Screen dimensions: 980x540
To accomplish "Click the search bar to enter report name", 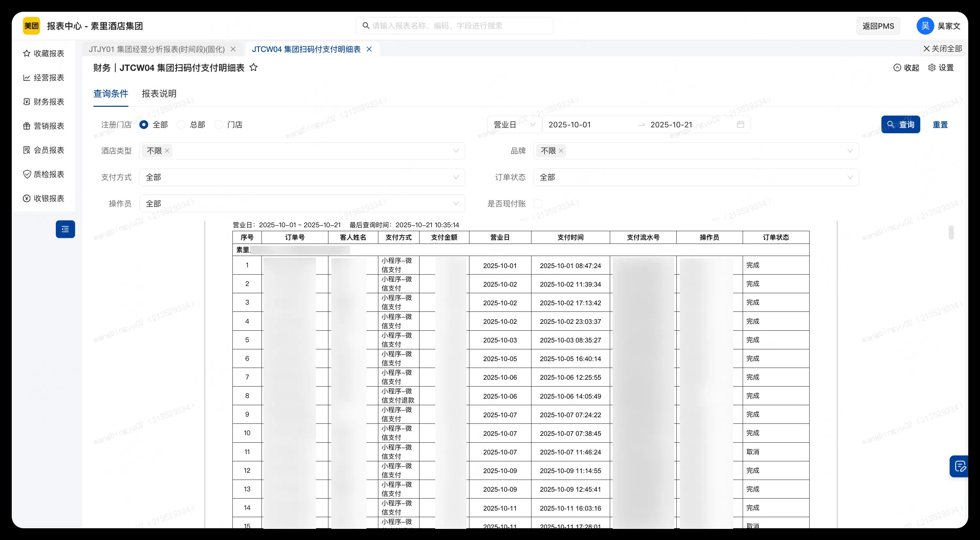I will pos(454,25).
